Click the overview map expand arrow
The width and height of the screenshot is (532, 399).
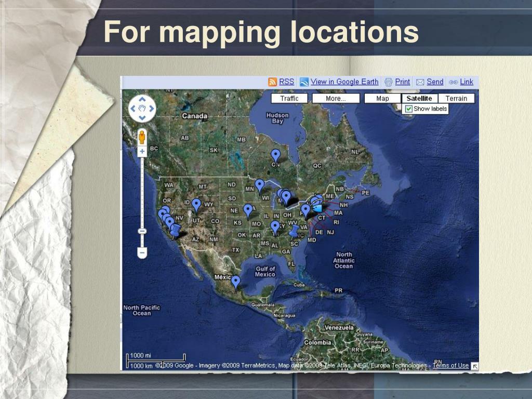tap(475, 366)
